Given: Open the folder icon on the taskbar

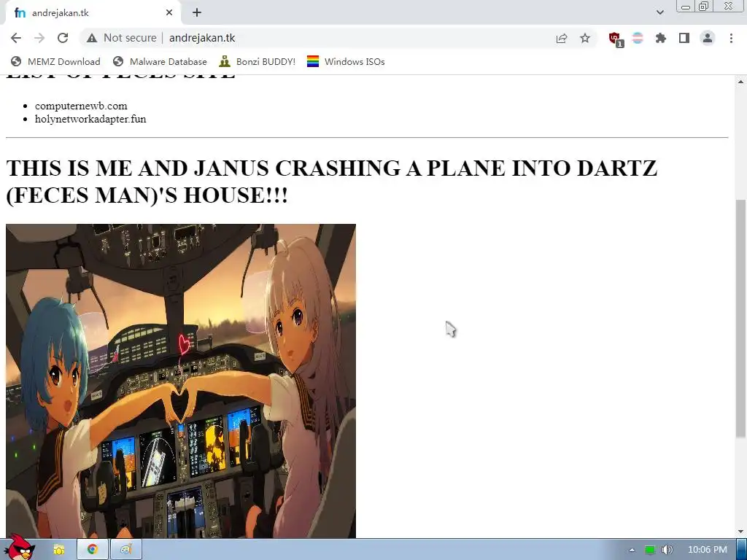Looking at the screenshot, I should (x=58, y=550).
